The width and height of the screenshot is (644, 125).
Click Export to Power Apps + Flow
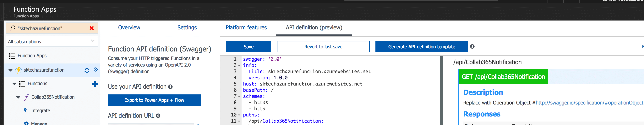(x=154, y=100)
